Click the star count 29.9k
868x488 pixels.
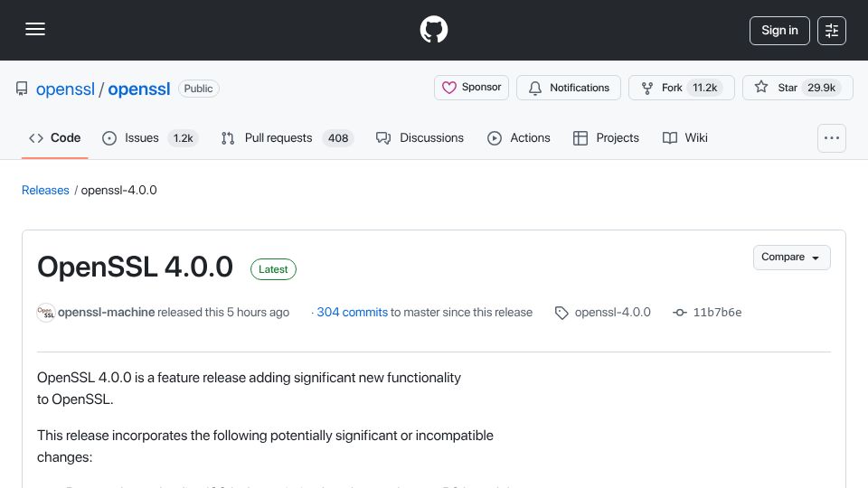pos(821,88)
